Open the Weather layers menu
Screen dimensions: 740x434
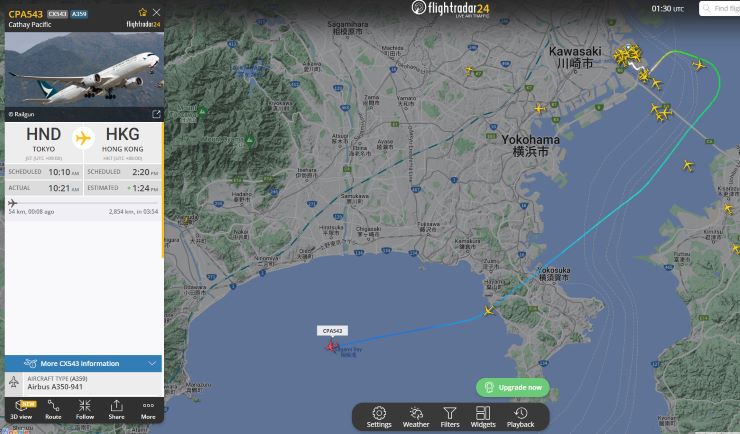point(416,417)
